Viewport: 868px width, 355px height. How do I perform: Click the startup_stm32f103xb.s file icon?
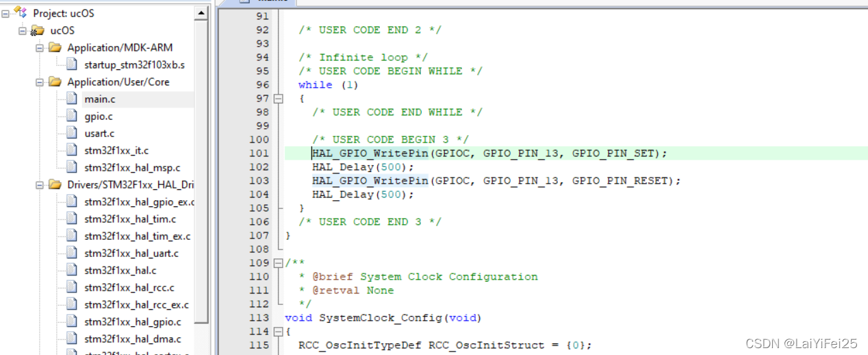(x=72, y=64)
